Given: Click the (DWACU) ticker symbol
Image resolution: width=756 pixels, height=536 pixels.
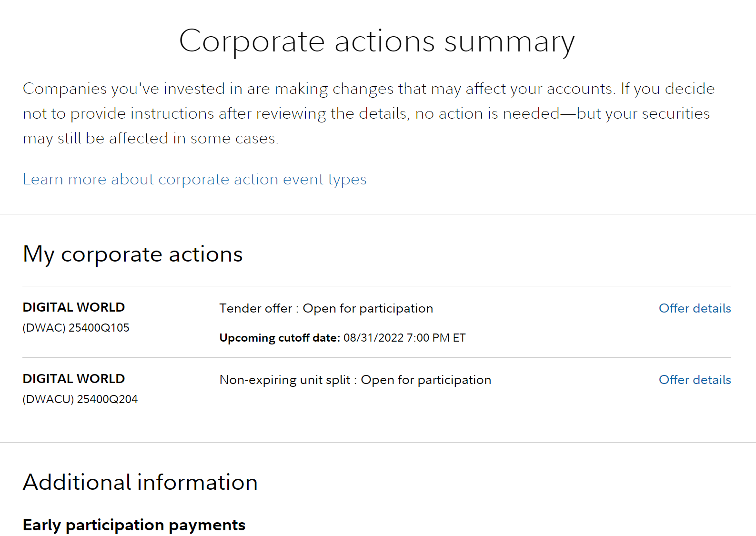Looking at the screenshot, I should coord(49,399).
